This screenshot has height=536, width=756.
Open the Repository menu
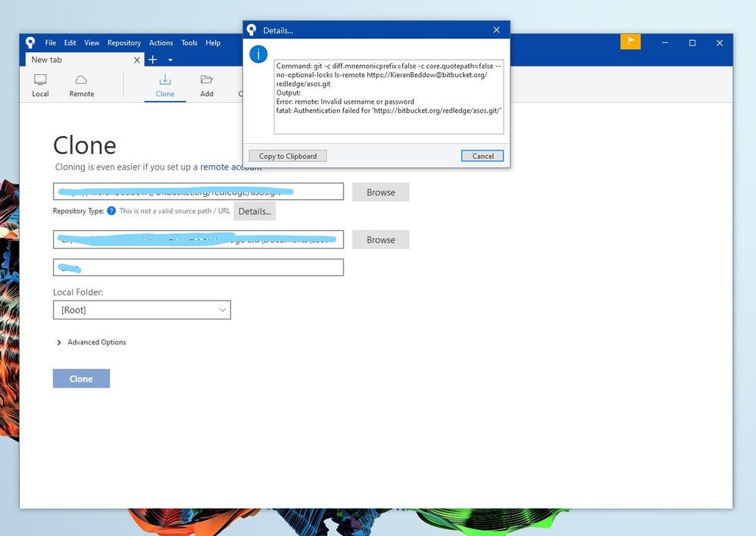click(x=124, y=43)
